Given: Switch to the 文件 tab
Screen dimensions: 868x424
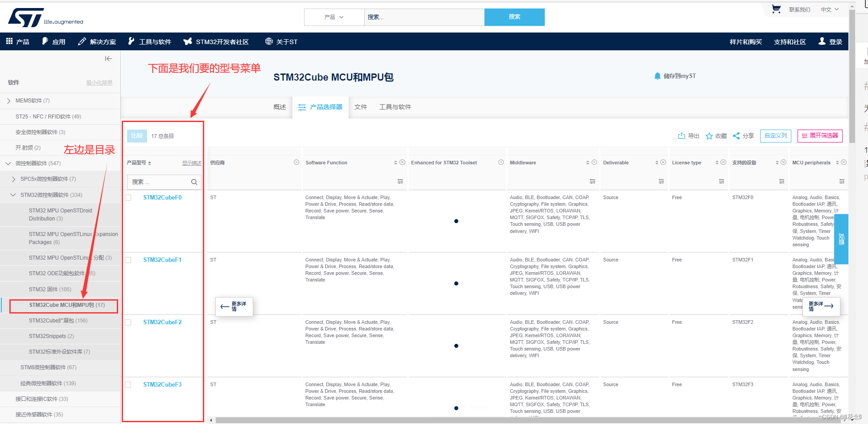Looking at the screenshot, I should coord(361,107).
